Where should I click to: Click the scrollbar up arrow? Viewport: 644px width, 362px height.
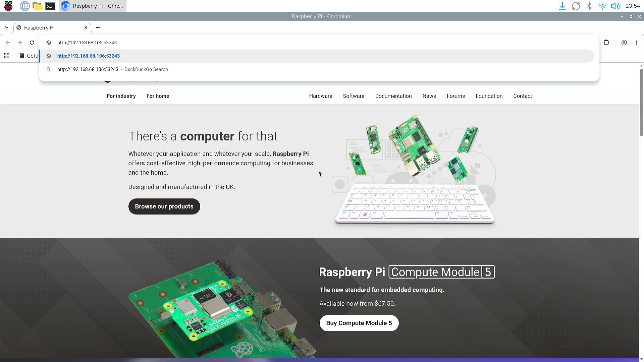pos(641,66)
